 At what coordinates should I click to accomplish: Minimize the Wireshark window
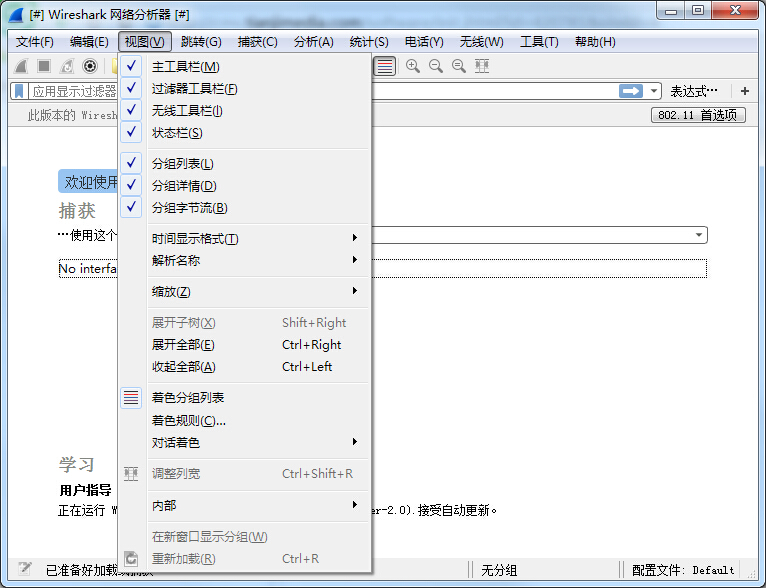[671, 10]
